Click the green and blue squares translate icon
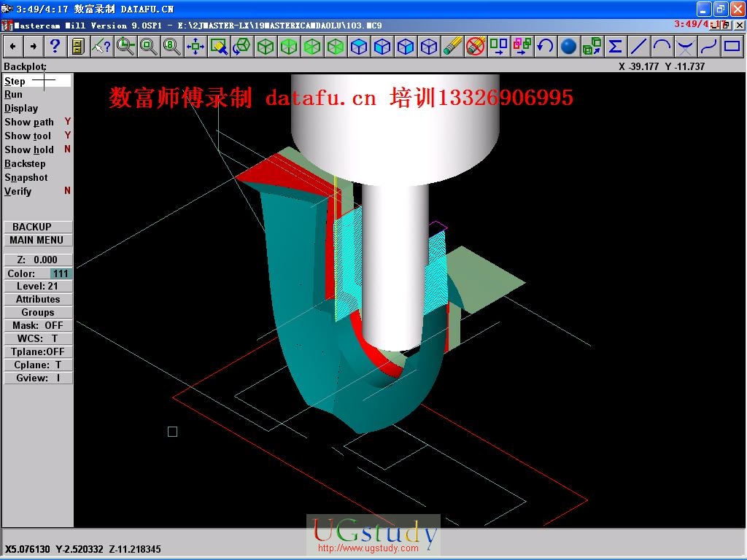 click(x=499, y=46)
